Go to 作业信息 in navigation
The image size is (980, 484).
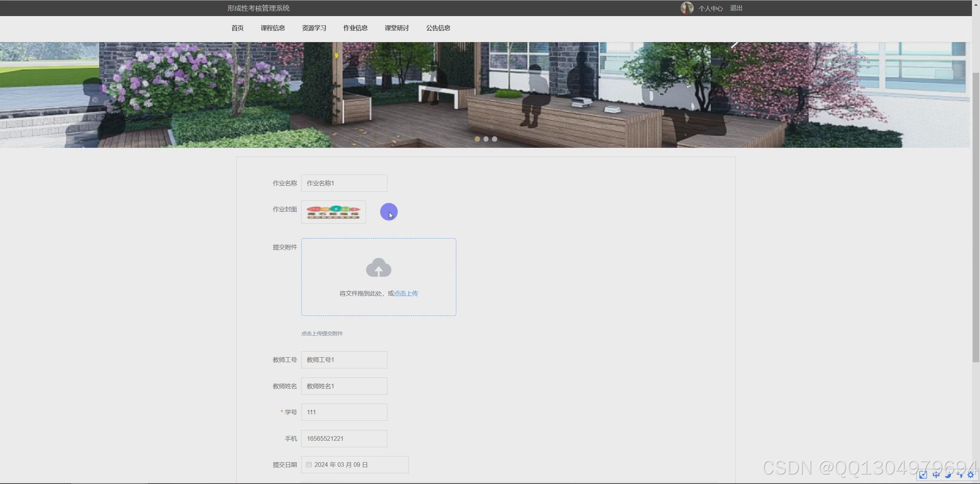[355, 28]
